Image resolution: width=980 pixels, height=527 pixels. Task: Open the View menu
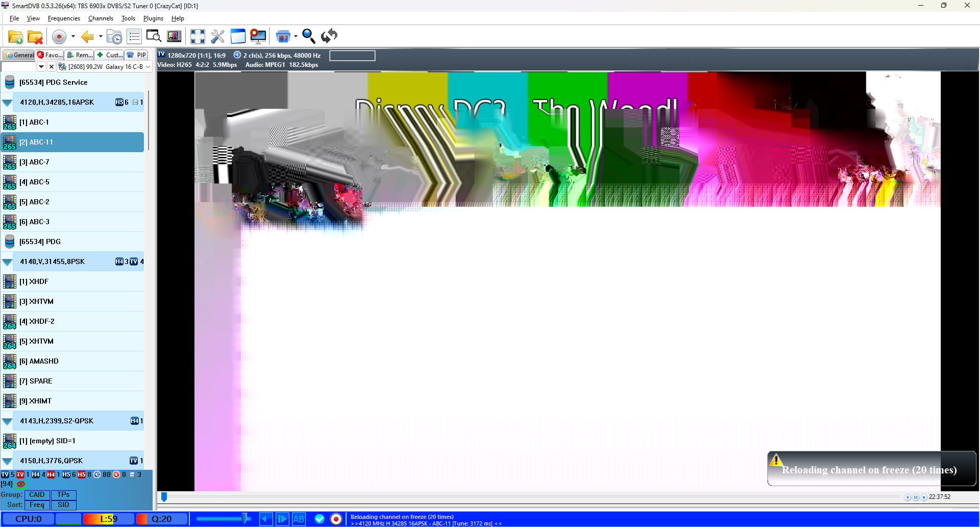tap(33, 18)
